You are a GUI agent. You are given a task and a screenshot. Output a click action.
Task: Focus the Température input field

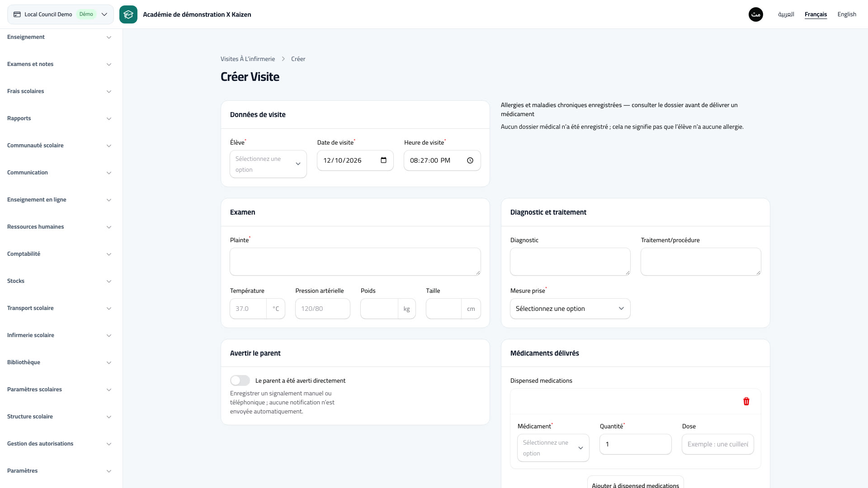pos(248,309)
